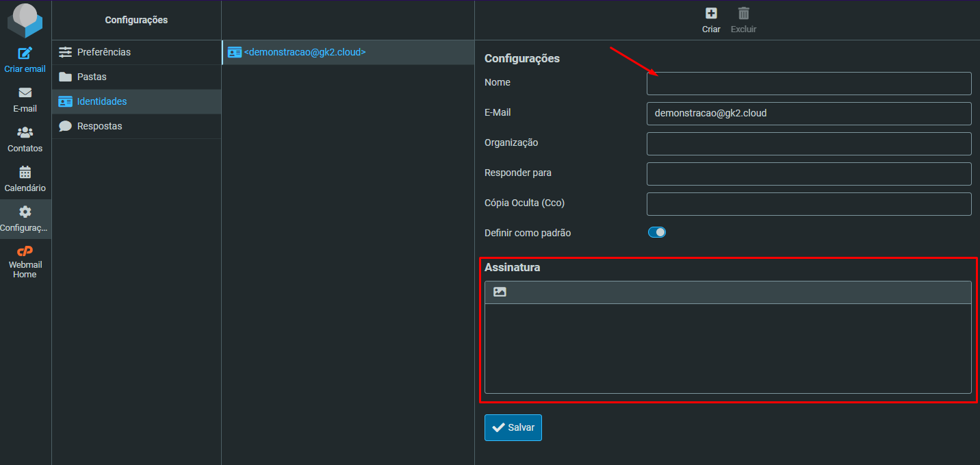
Task: Click the Criar identity toolbar button
Action: (711, 14)
